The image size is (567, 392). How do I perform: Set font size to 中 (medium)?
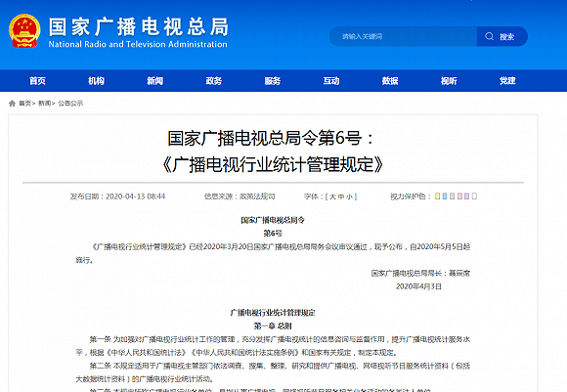point(341,196)
